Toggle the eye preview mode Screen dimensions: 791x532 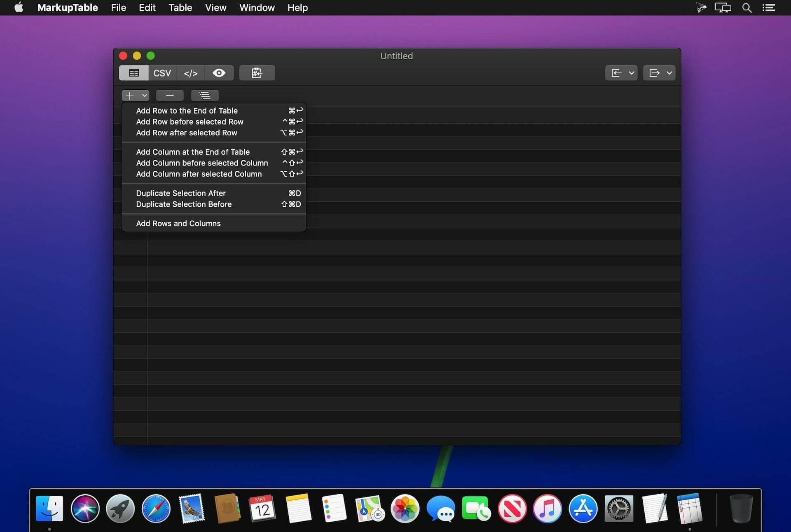click(x=219, y=73)
